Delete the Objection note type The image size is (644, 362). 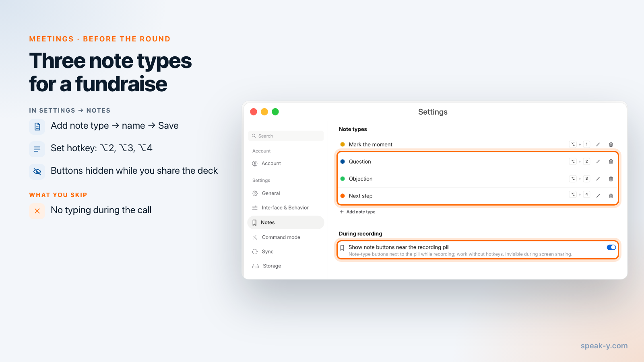tap(611, 179)
